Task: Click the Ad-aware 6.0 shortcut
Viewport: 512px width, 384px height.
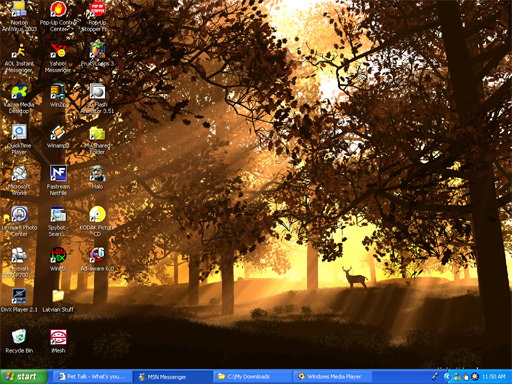Action: pos(97,255)
